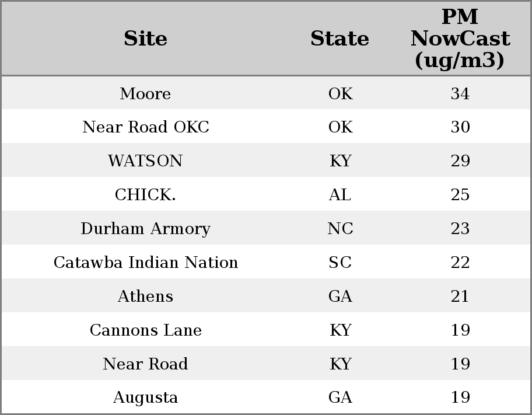
Task: Select the Near Road OKC site name
Action: (x=145, y=127)
